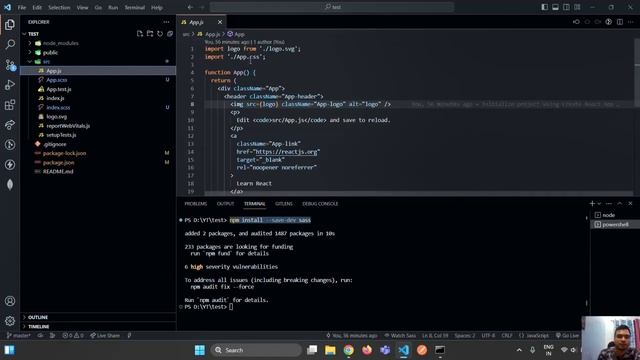Collapse the src folder
640x360 pixels.
[30, 62]
